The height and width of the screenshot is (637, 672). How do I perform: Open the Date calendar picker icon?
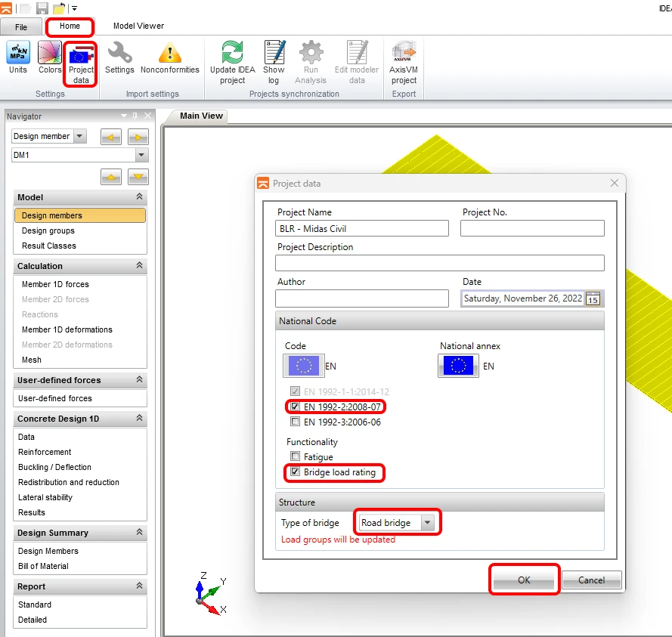coord(593,298)
